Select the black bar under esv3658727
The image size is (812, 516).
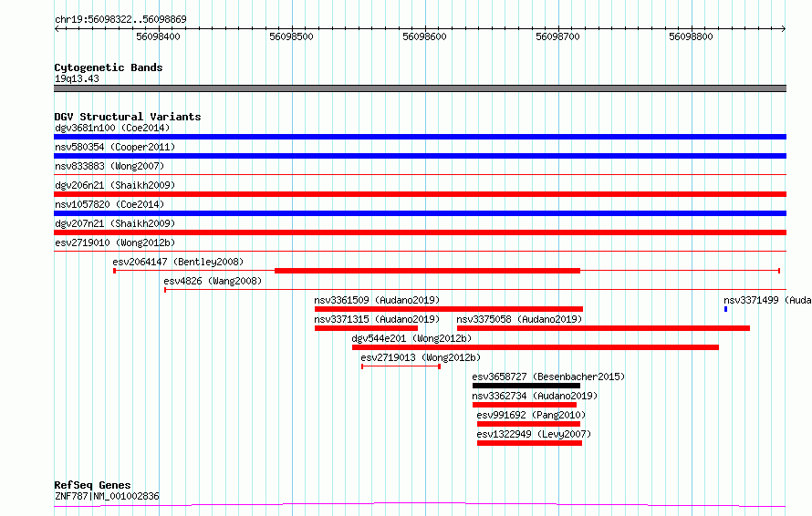pos(526,386)
